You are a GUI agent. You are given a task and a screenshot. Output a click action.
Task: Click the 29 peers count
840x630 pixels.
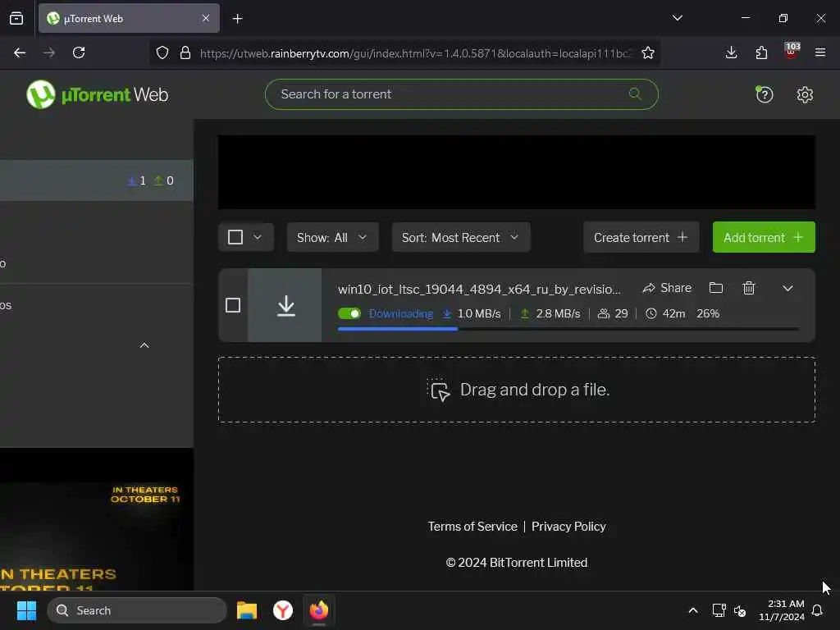[621, 314]
